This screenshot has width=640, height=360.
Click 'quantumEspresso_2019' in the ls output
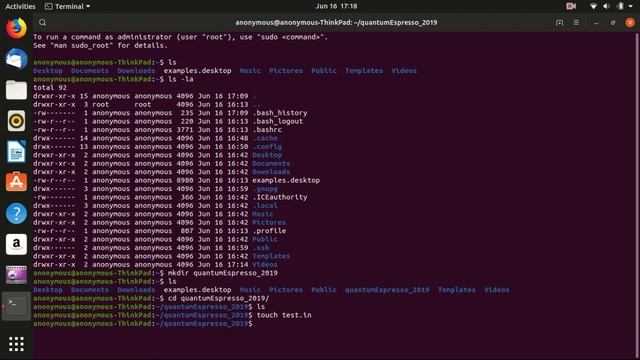tap(387, 290)
